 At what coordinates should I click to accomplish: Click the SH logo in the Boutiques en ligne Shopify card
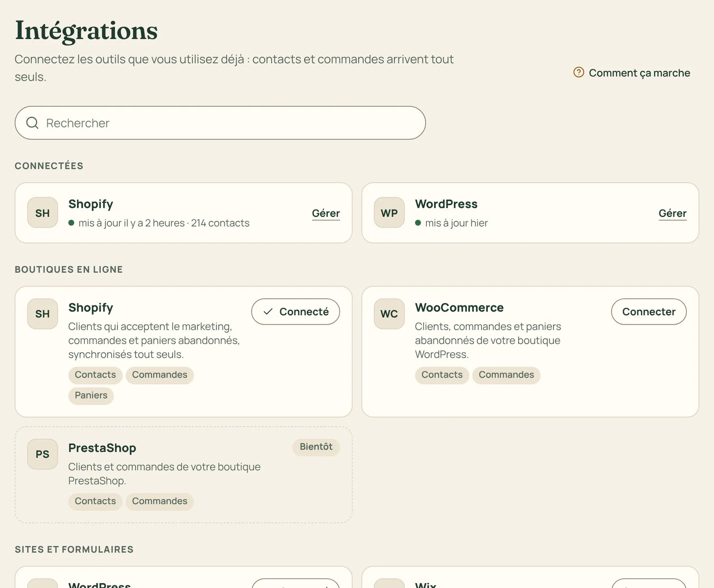tap(43, 314)
